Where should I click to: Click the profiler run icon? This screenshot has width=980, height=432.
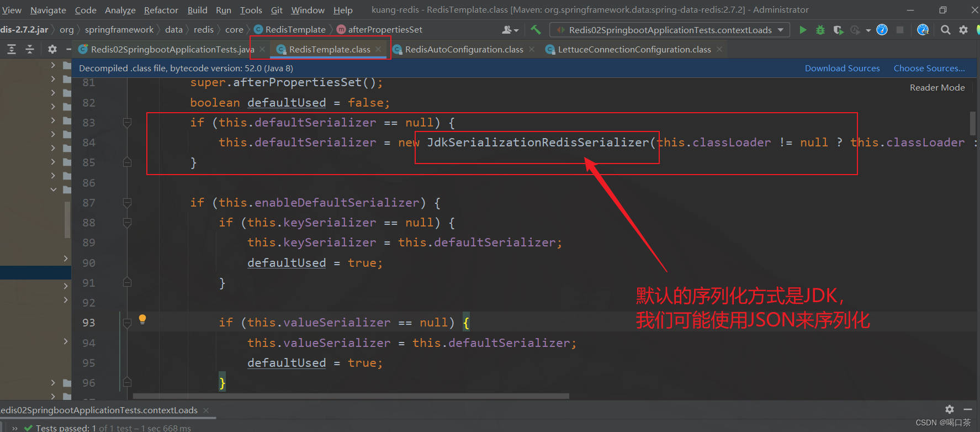pyautogui.click(x=855, y=30)
